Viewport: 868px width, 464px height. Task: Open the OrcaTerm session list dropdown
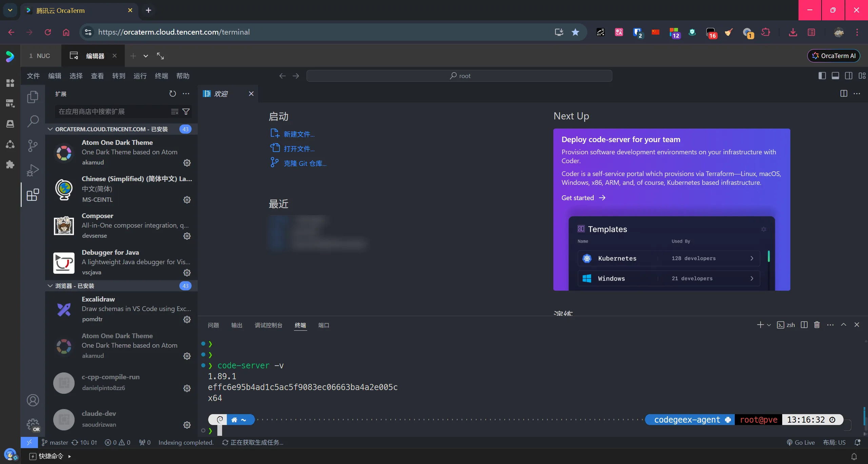[145, 56]
